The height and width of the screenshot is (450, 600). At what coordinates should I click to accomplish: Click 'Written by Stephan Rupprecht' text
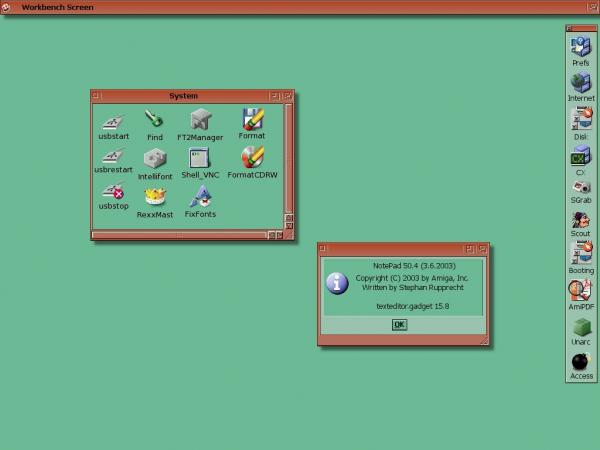(412, 287)
